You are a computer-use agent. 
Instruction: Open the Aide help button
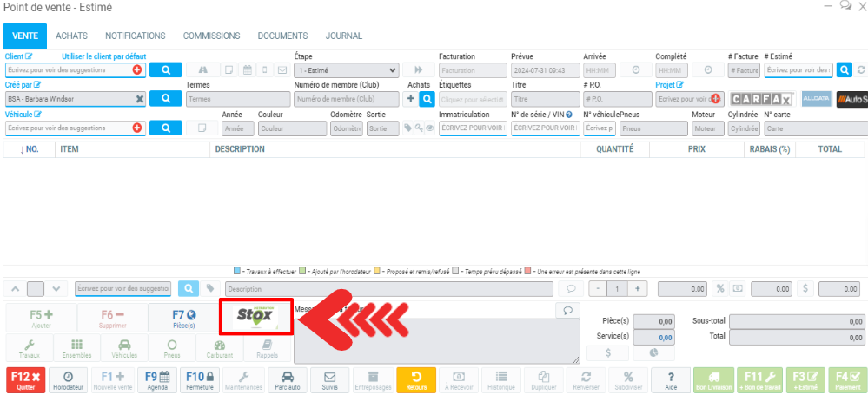[x=670, y=380]
